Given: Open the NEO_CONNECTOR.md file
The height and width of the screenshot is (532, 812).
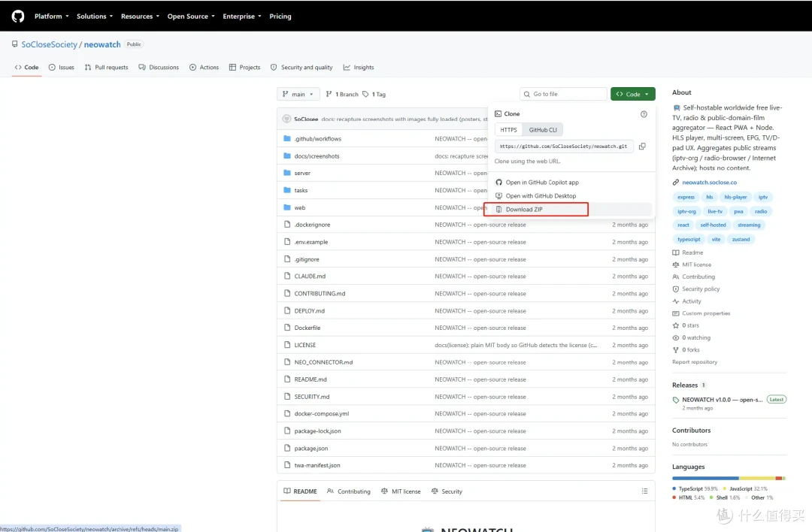Looking at the screenshot, I should [x=323, y=362].
